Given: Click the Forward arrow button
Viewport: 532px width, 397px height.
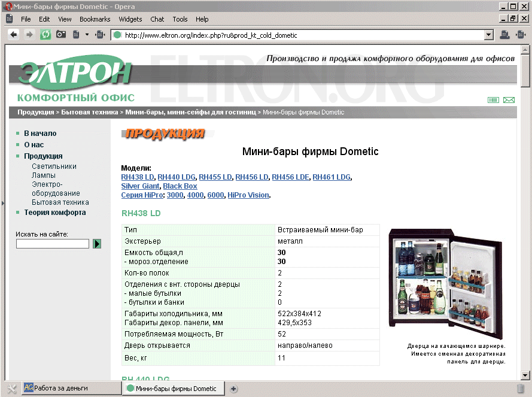Looking at the screenshot, I should (x=29, y=35).
